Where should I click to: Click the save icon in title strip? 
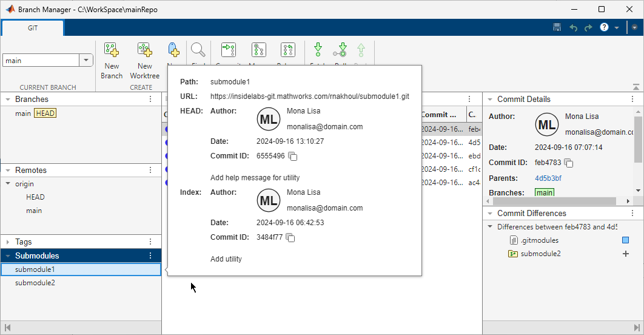[x=557, y=28]
